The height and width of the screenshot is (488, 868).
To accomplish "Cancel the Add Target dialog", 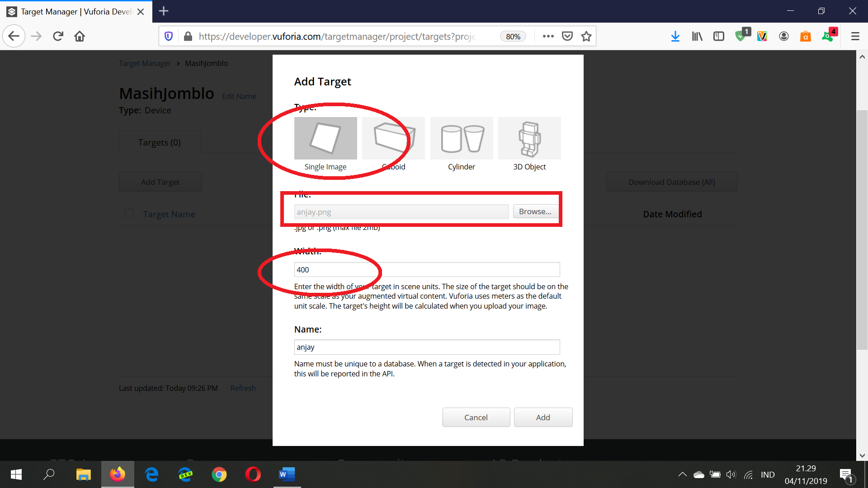I will click(476, 418).
